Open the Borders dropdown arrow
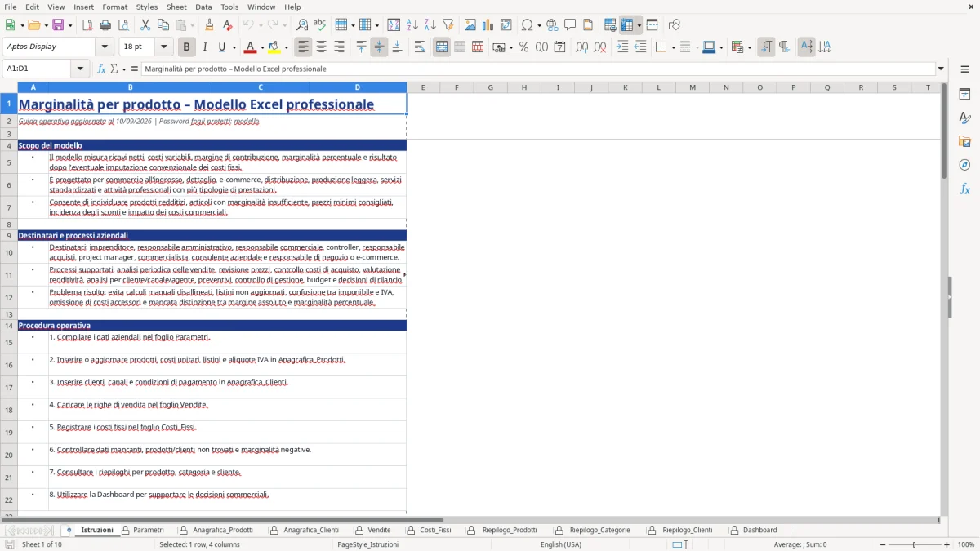The height and width of the screenshot is (551, 980). point(672,47)
